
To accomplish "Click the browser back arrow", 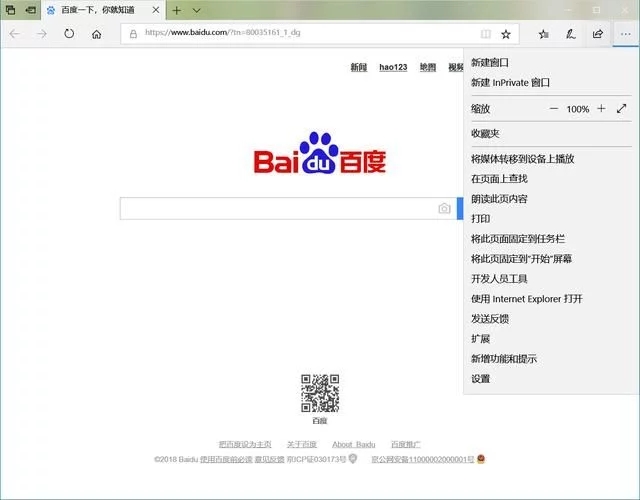I will 15,34.
